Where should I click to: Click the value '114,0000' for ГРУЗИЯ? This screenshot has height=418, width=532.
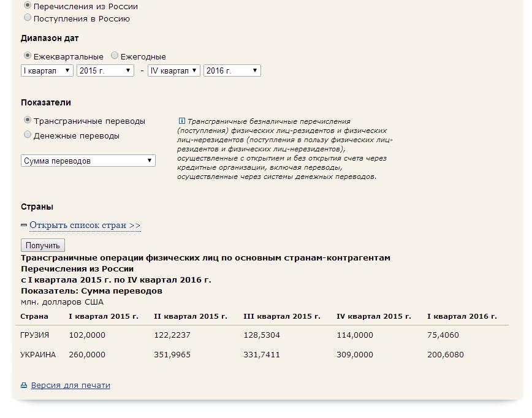[x=354, y=335]
